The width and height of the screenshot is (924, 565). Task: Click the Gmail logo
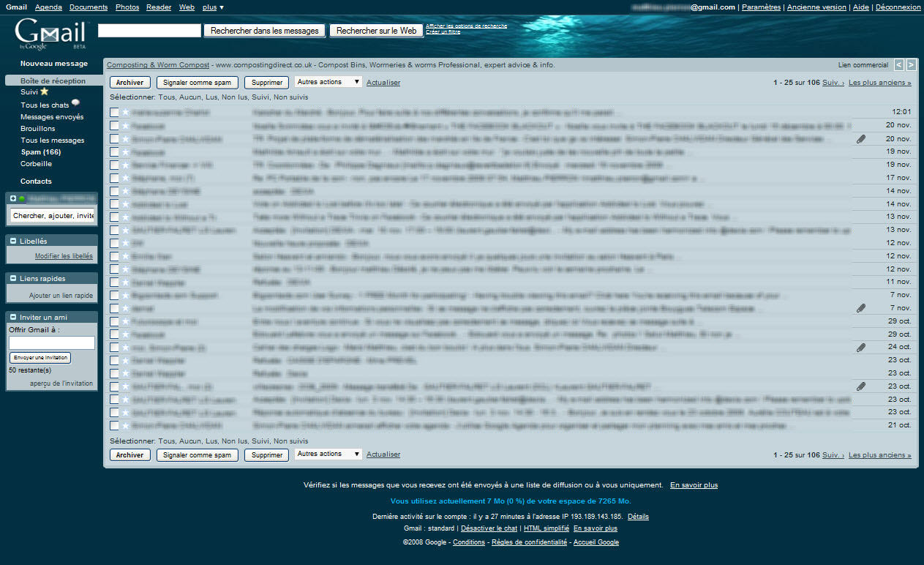point(50,34)
